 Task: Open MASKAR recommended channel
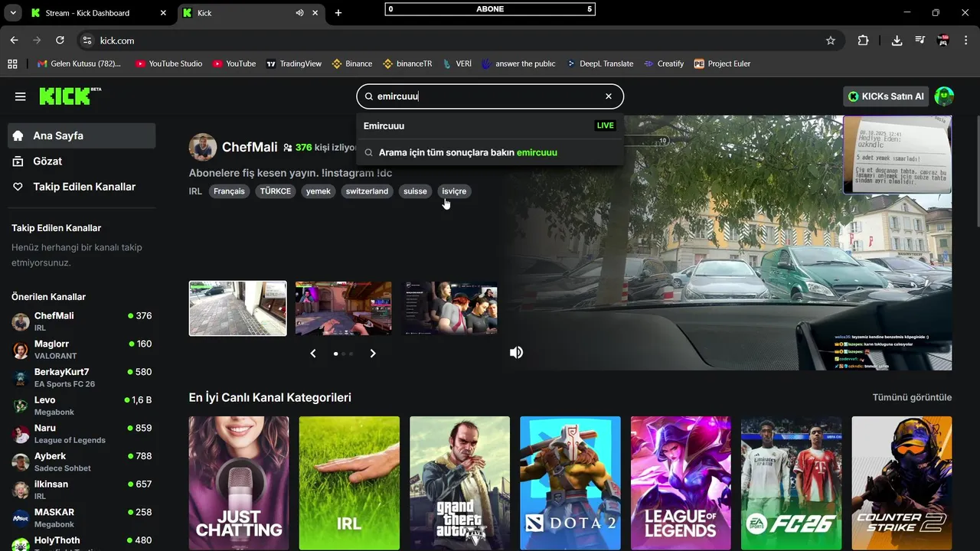point(81,518)
